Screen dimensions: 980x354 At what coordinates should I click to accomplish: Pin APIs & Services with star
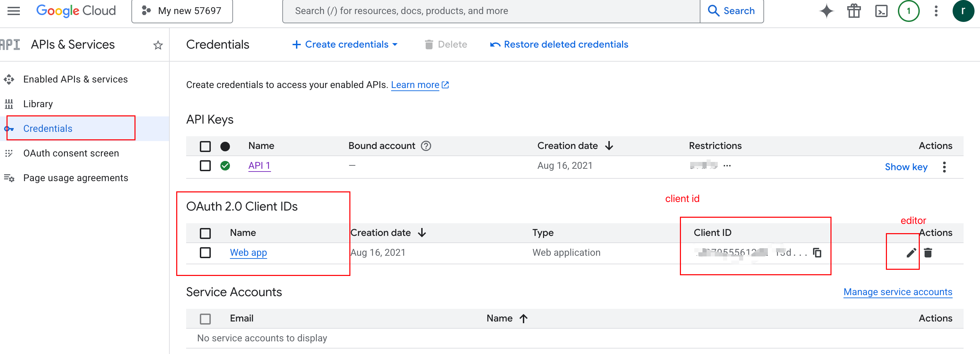coord(158,45)
